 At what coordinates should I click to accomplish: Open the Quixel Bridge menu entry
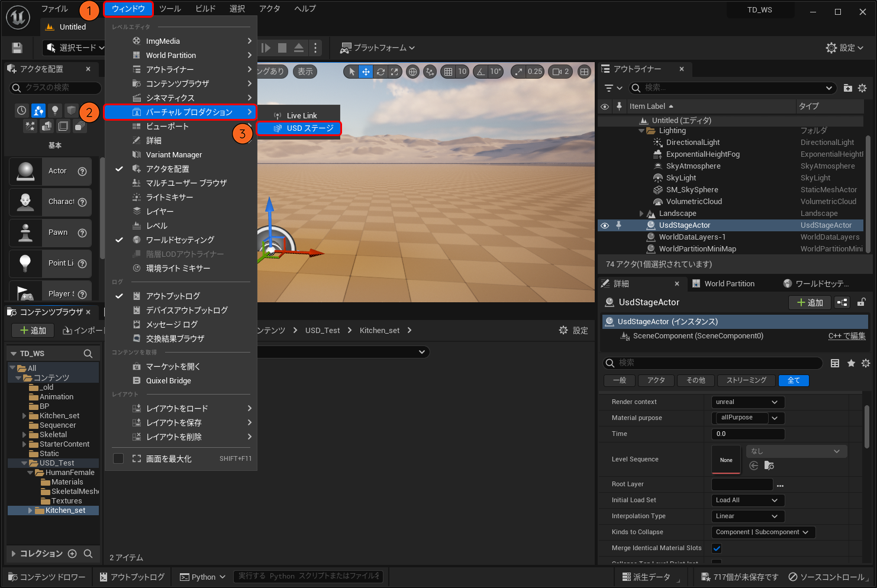pos(169,381)
